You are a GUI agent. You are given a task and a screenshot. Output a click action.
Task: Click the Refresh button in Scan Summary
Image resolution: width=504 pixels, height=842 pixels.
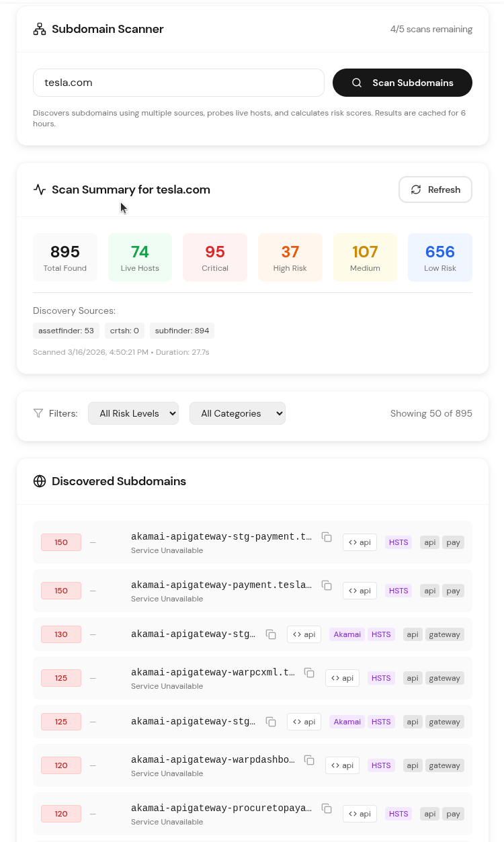[x=435, y=190]
